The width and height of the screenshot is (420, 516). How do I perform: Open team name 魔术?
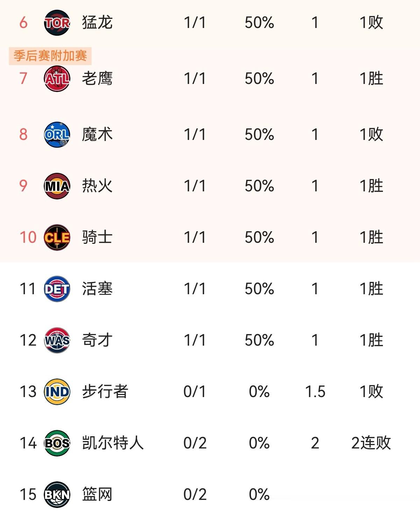[97, 135]
